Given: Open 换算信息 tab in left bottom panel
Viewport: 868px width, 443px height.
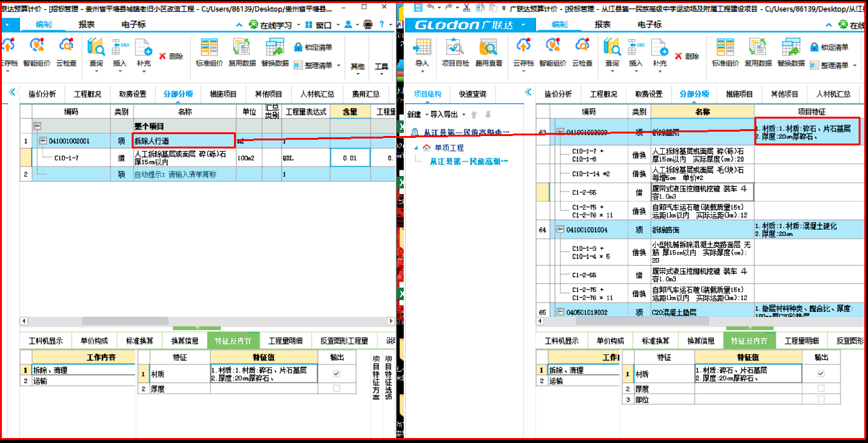Looking at the screenshot, I should coord(185,341).
